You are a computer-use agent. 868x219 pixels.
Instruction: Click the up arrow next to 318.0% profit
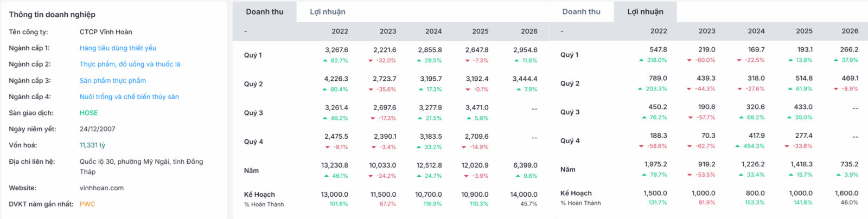point(641,60)
